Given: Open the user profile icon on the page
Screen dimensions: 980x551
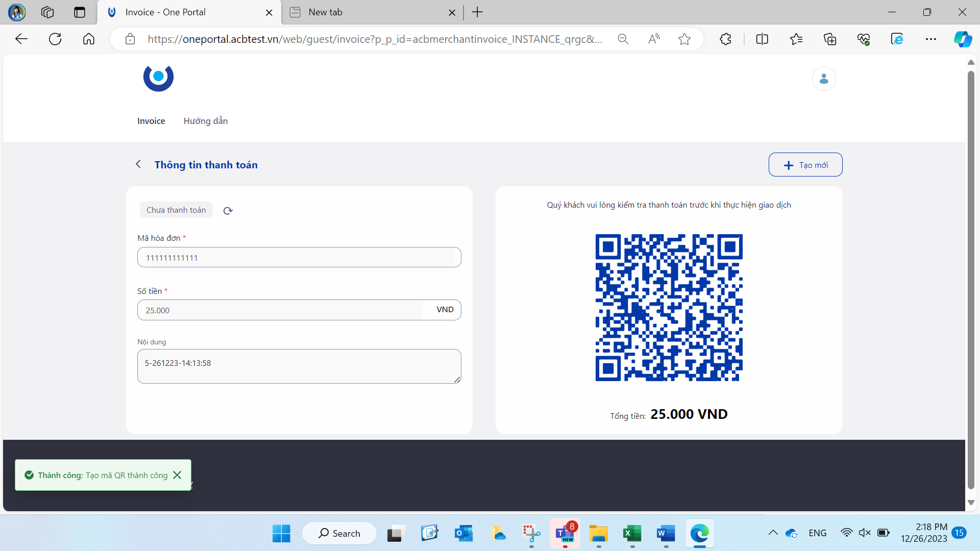Looking at the screenshot, I should [823, 79].
